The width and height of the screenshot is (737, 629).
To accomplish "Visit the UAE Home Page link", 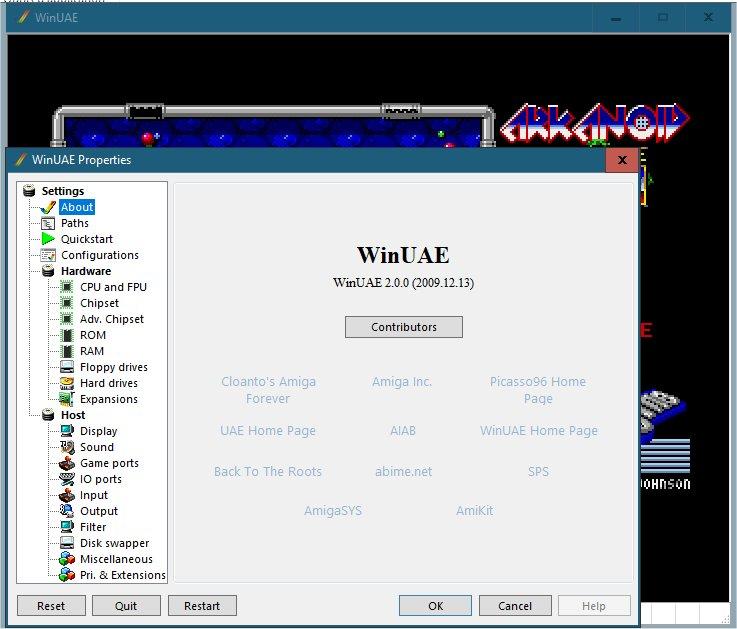I will (x=268, y=431).
